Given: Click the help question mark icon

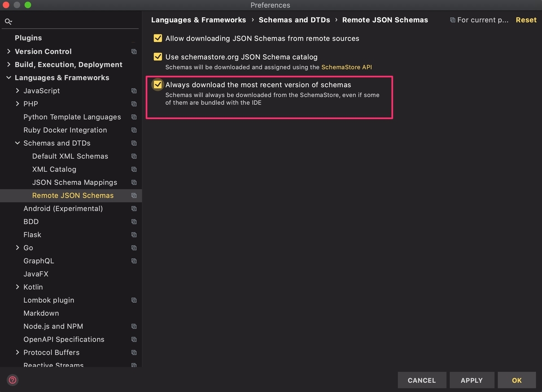Looking at the screenshot, I should (13, 380).
